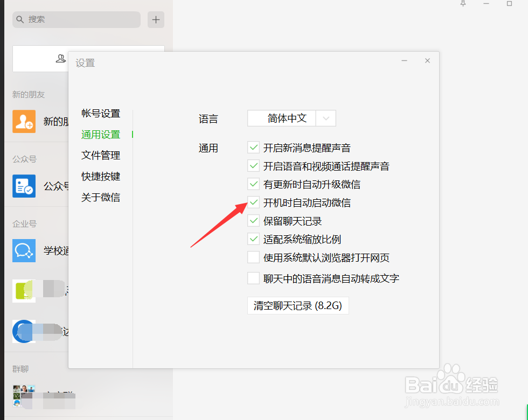This screenshot has height=420, width=528.
Task: Open the enterprise account chat-bubble icon
Action: click(x=24, y=251)
